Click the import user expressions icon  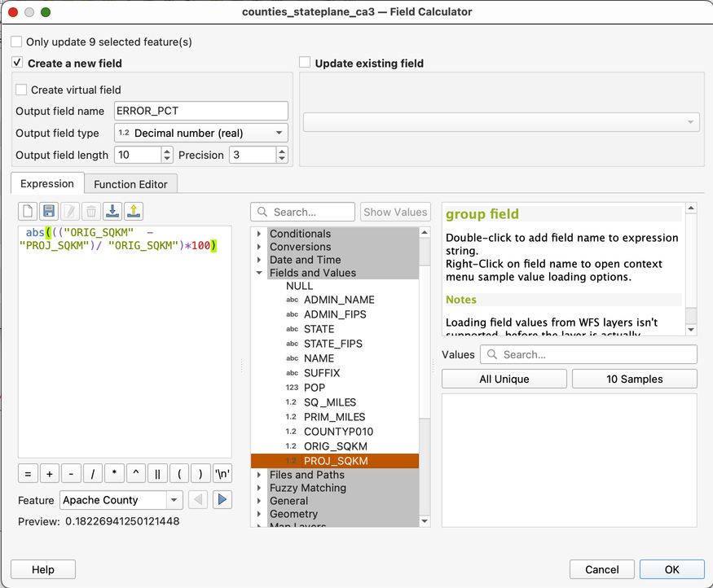(x=112, y=212)
